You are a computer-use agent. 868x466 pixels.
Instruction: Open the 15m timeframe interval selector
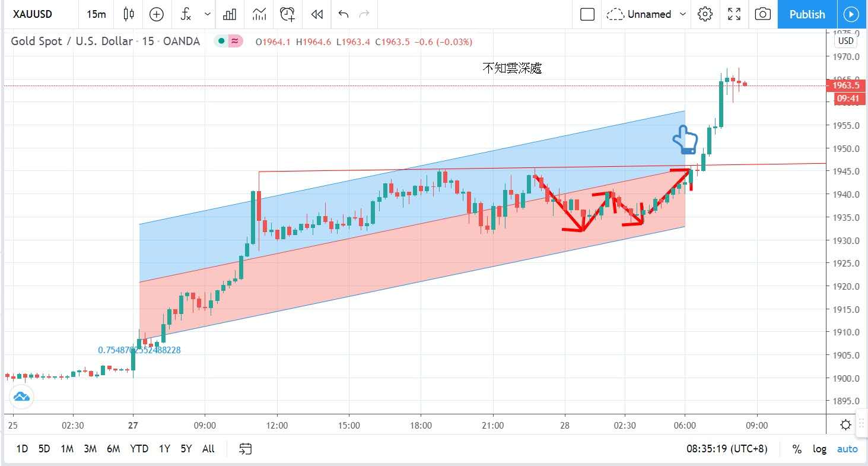pyautogui.click(x=96, y=14)
